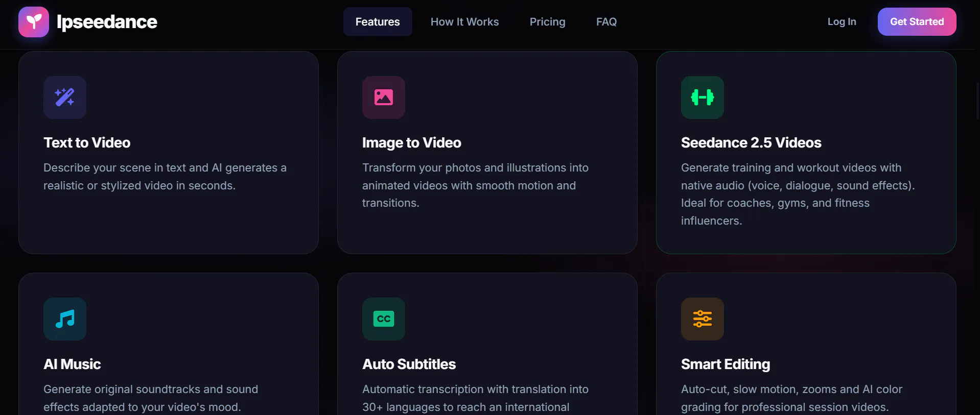
Task: Click the Log In link
Action: point(842,22)
